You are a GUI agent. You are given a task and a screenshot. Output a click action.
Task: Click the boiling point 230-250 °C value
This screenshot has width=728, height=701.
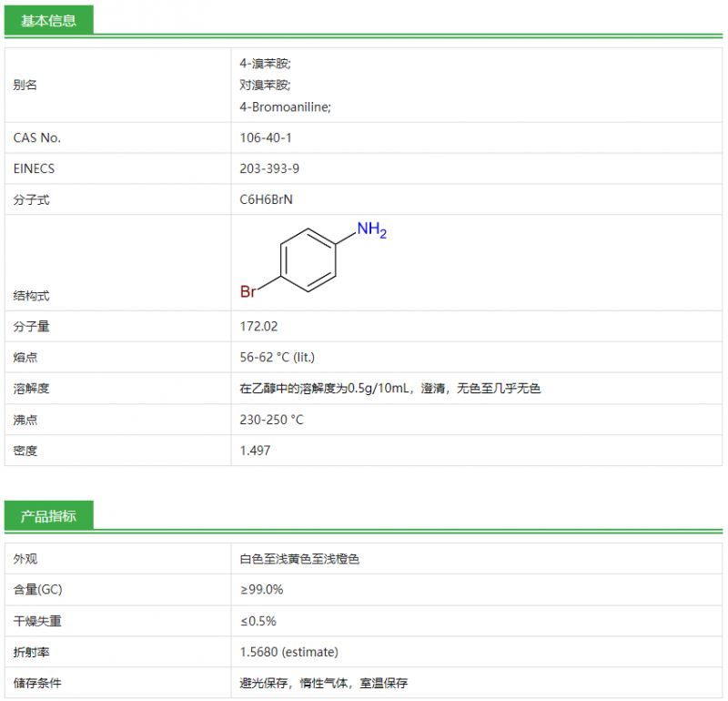(271, 420)
